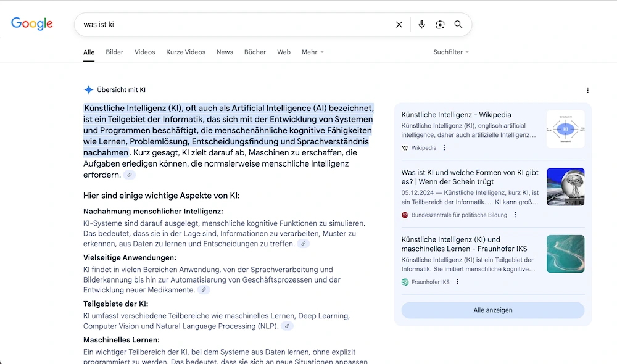The width and height of the screenshot is (617, 364).
Task: Select the Alle tab
Action: pyautogui.click(x=89, y=52)
